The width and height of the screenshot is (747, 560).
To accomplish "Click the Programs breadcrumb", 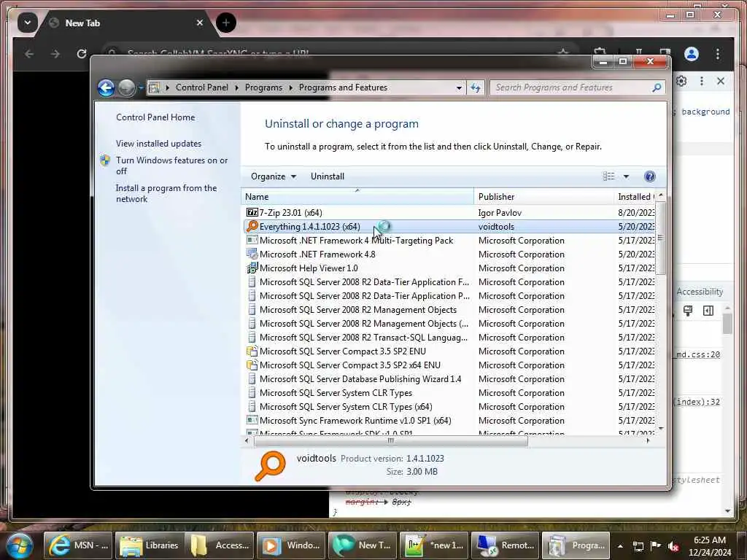I will coord(263,87).
